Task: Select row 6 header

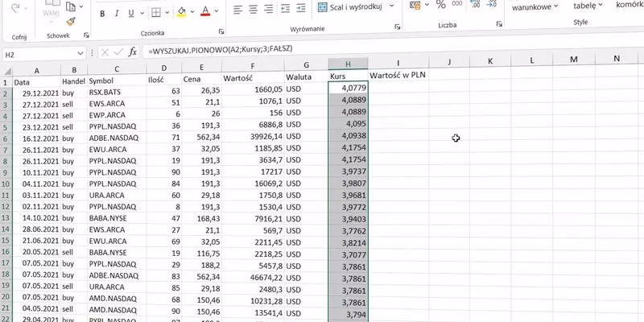Action: [6, 139]
